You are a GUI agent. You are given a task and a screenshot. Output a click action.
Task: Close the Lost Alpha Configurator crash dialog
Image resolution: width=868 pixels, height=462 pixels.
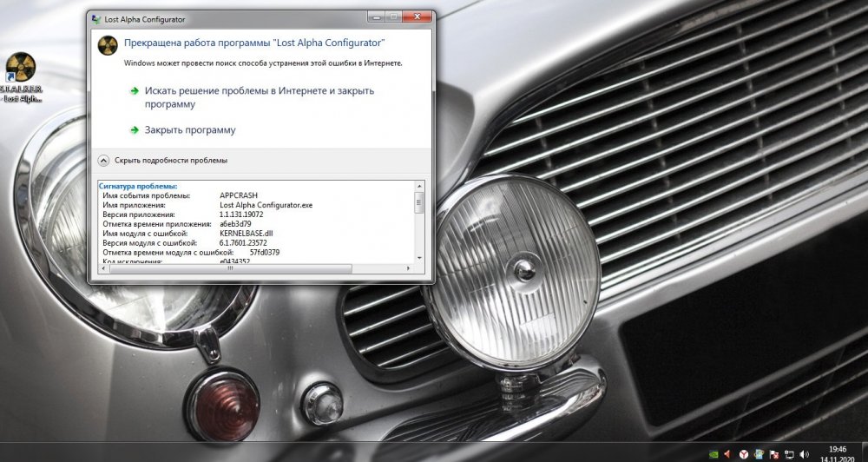(x=417, y=17)
